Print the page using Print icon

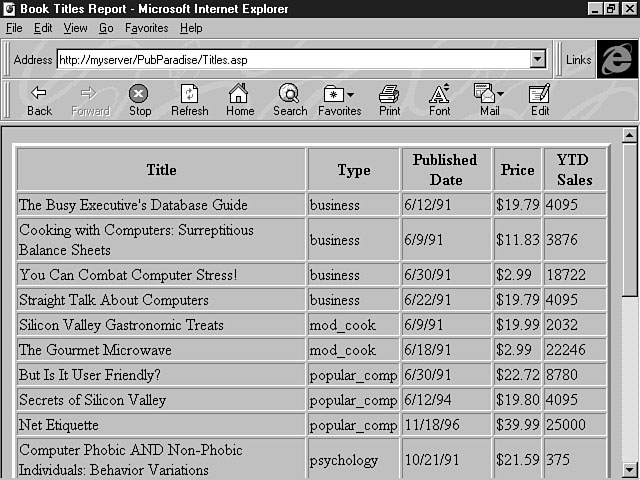[x=389, y=99]
